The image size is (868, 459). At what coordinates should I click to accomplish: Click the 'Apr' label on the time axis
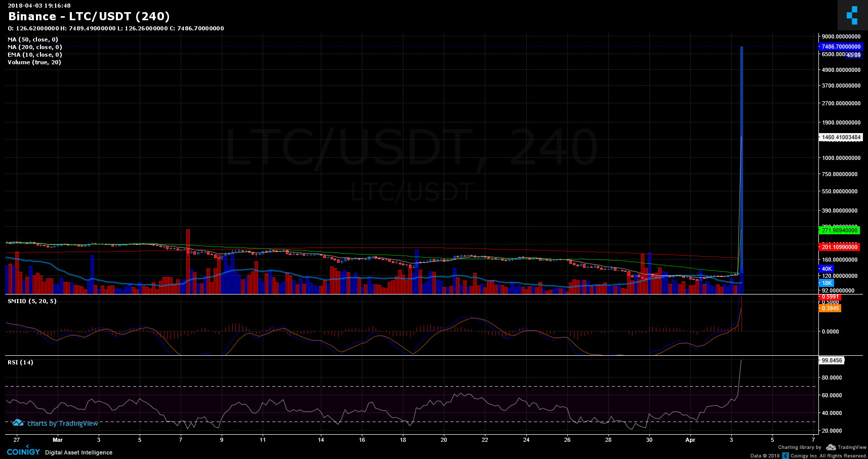pos(691,440)
